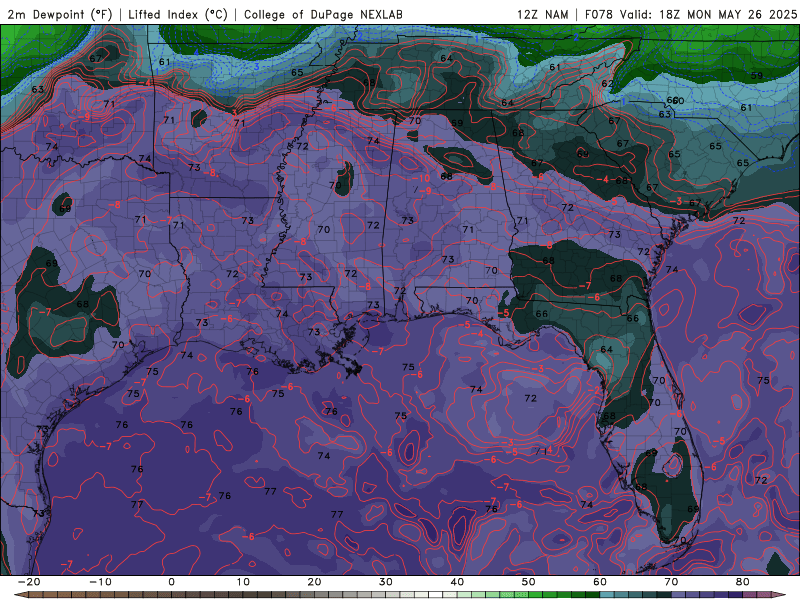800x600 pixels.
Task: Select the 'College of DuPage NEXLAB' credit text
Action: (x=323, y=14)
